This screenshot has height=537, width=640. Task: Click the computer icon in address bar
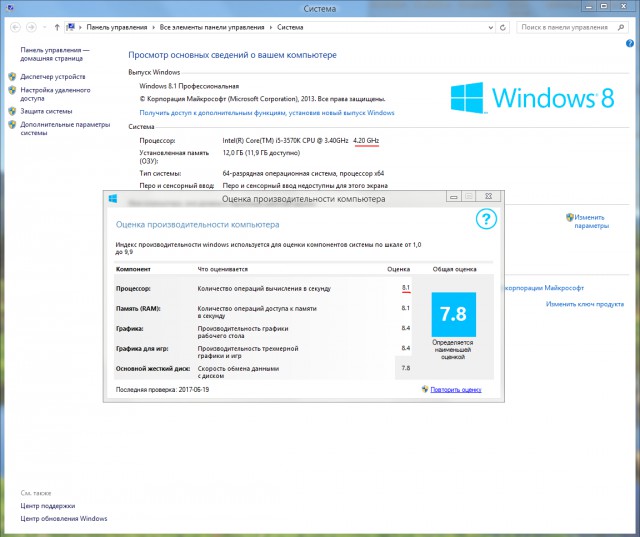[71, 27]
